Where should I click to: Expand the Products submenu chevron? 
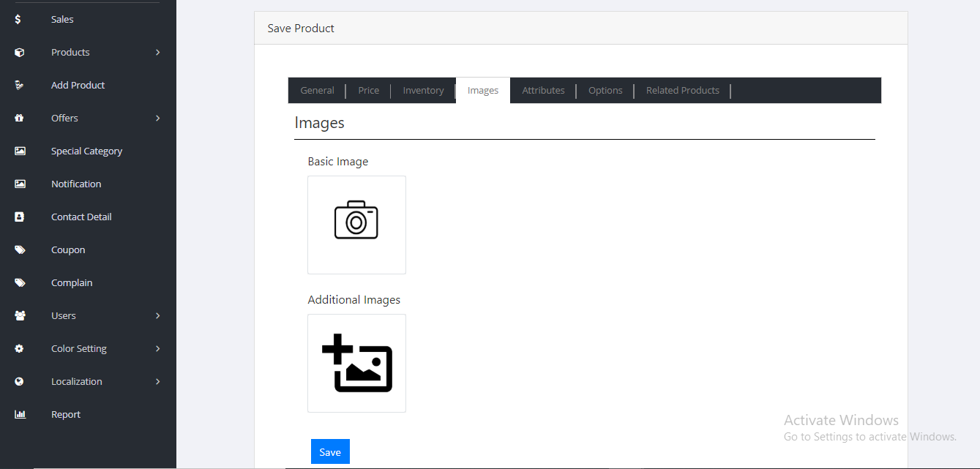pyautogui.click(x=158, y=53)
